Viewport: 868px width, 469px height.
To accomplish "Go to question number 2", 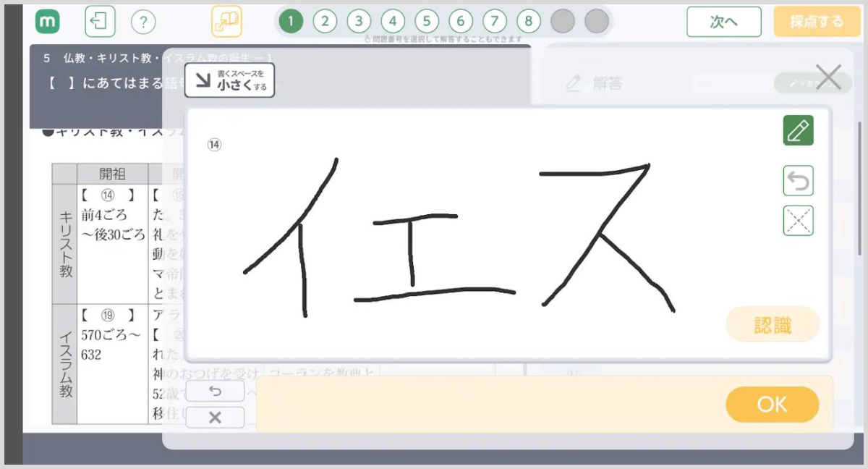I will 325,22.
